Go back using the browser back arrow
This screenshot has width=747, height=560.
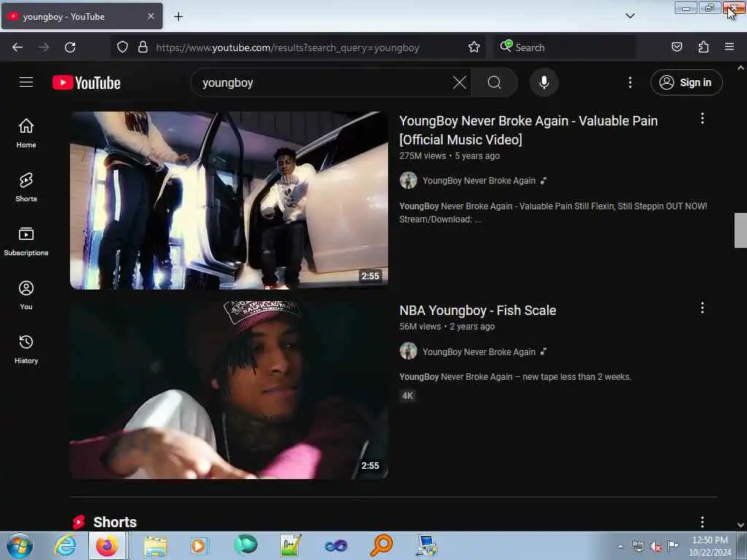(x=18, y=47)
